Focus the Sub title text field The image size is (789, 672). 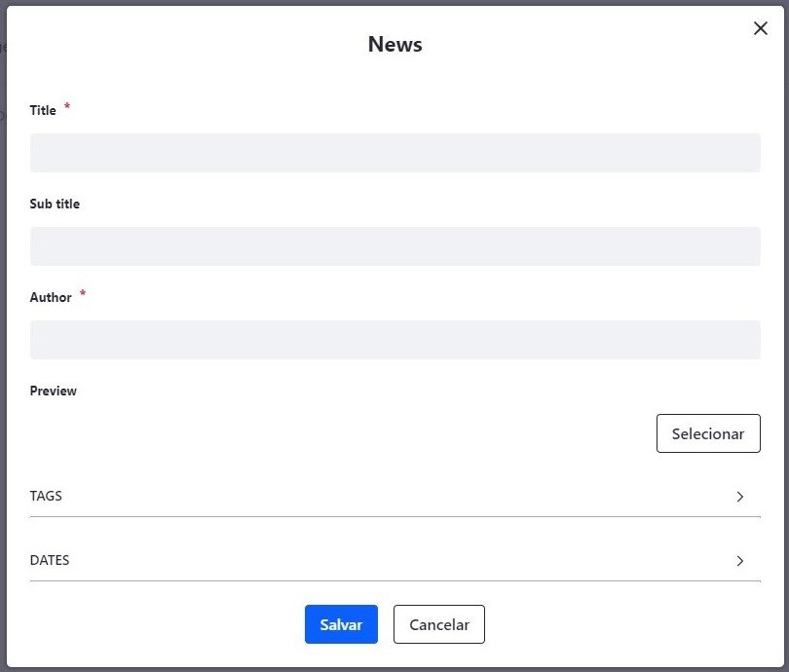click(x=395, y=246)
